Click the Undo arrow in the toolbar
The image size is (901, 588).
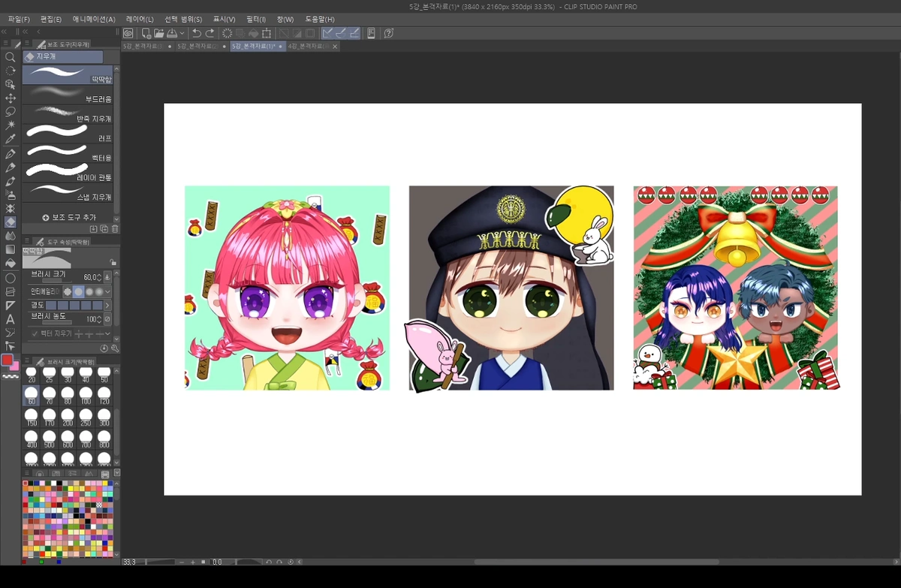tap(197, 33)
